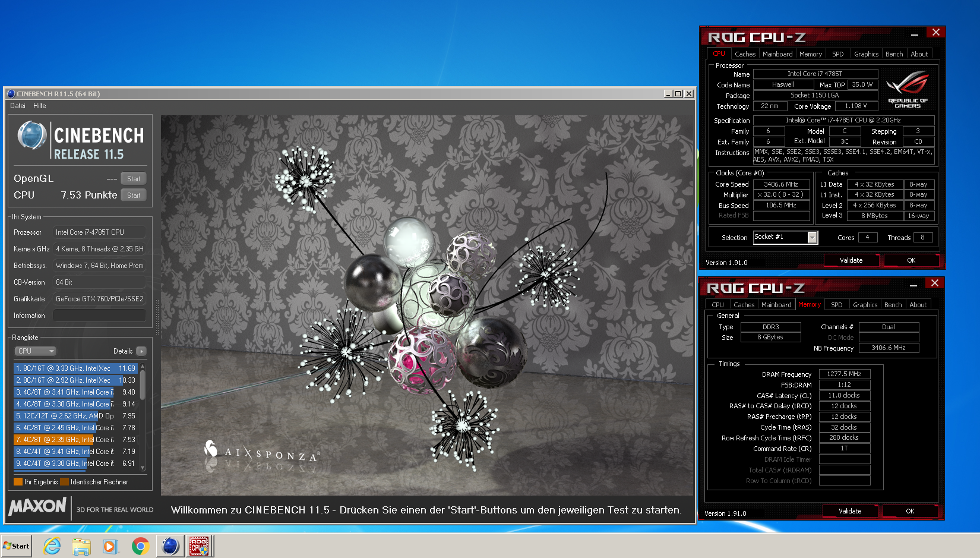Open Internet Explorer from the taskbar
The image size is (980, 558).
pos(52,546)
